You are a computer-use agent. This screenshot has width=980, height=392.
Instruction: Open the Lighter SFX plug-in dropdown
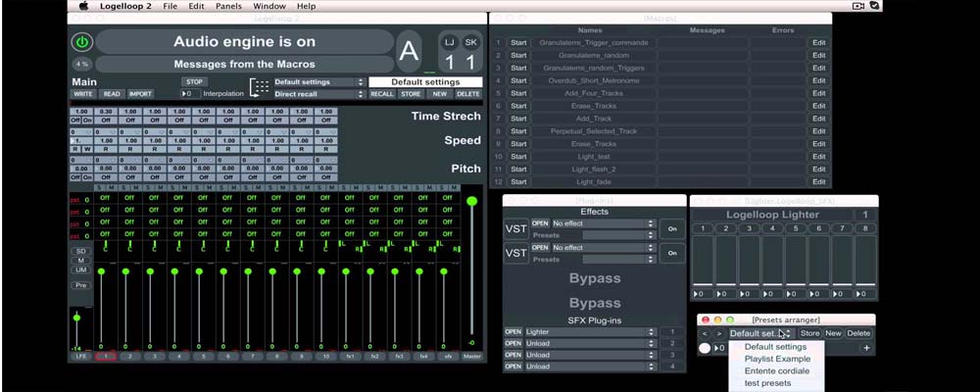[x=590, y=332]
